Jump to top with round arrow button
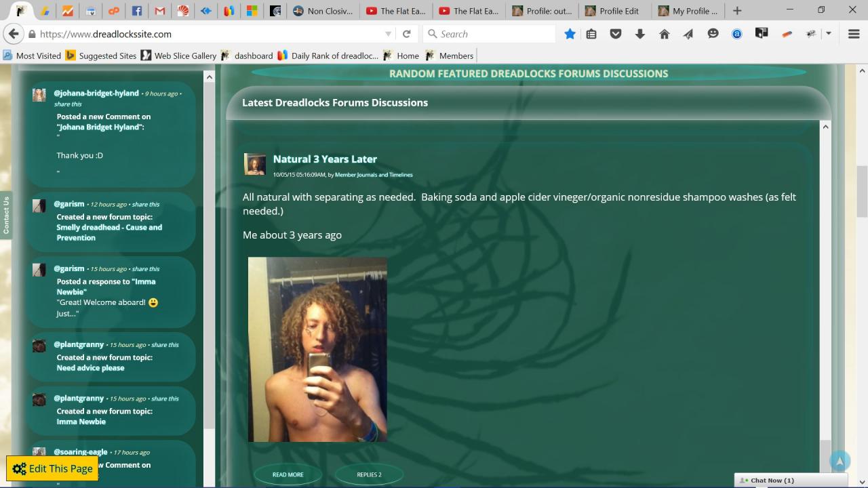Screen dimensions: 868x488 click(x=840, y=462)
